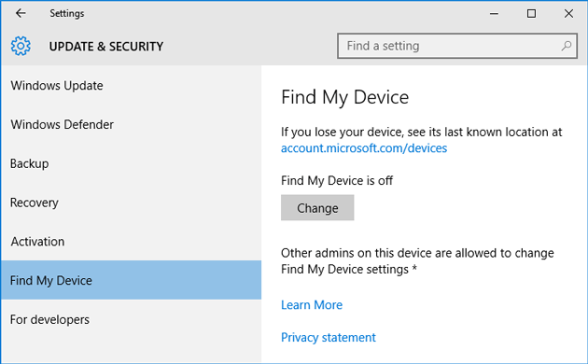Click the UPDATE & SECURITY header title
The width and height of the screenshot is (588, 364).
[x=106, y=47]
